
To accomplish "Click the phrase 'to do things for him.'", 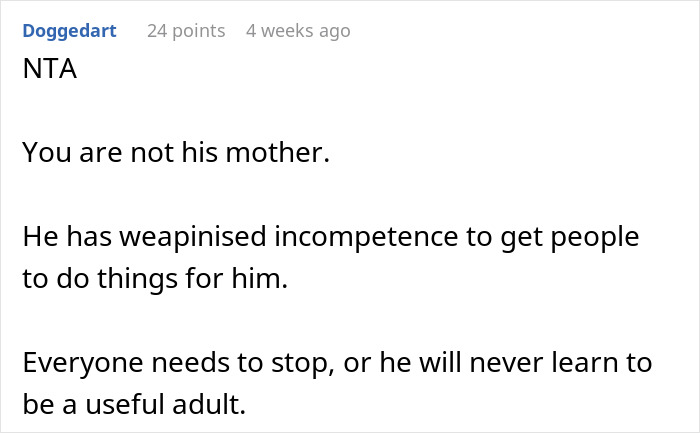I will click(154, 279).
